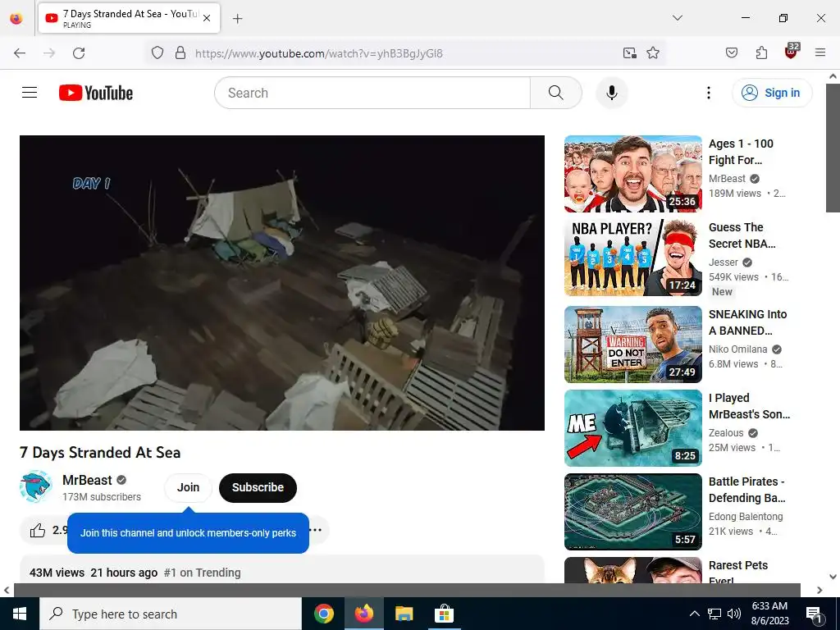Open uBlock Origin extension showing 32
840x630 pixels.
pyautogui.click(x=792, y=52)
